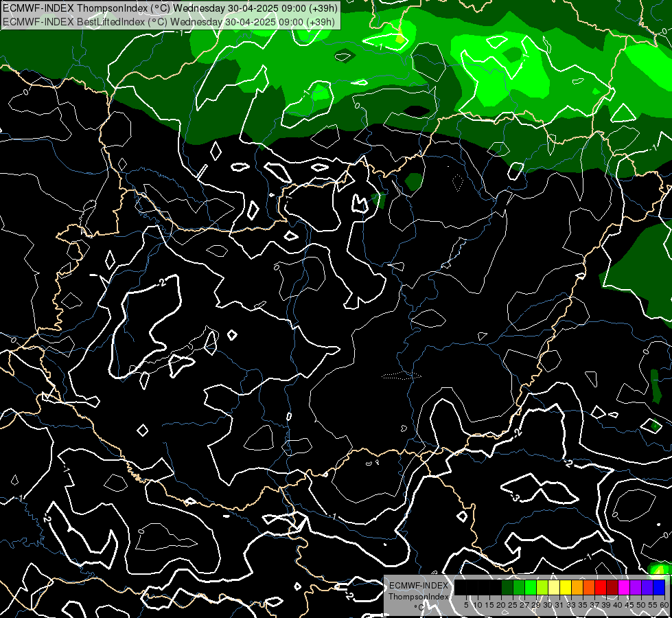The width and height of the screenshot is (672, 618).
Task: Click the legend tick label '15'
Action: (489, 605)
